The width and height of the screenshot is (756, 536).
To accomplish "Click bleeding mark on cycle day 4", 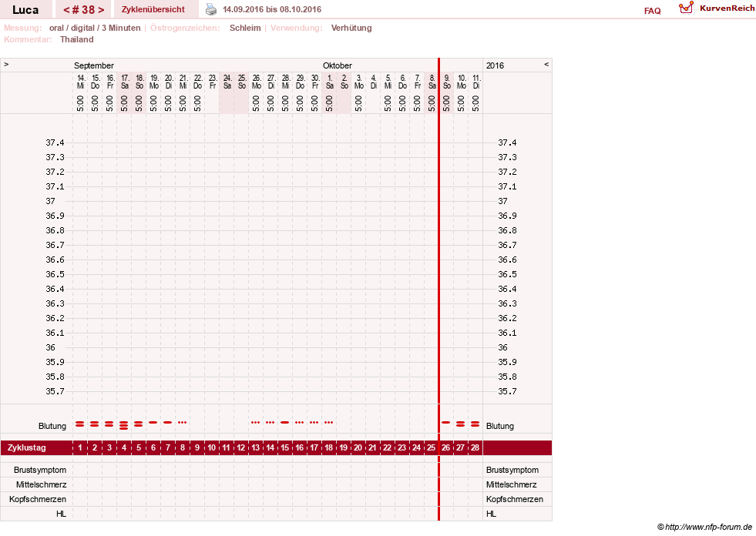I will coord(124,424).
